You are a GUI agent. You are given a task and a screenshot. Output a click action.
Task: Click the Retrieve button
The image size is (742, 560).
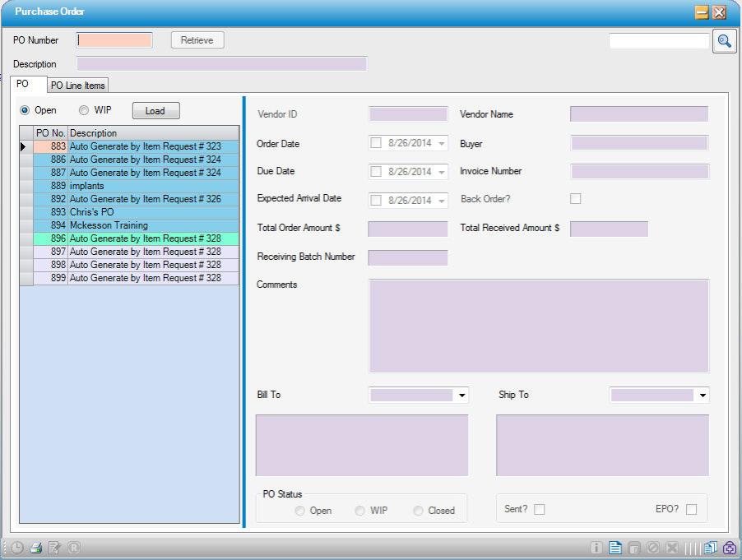[197, 39]
